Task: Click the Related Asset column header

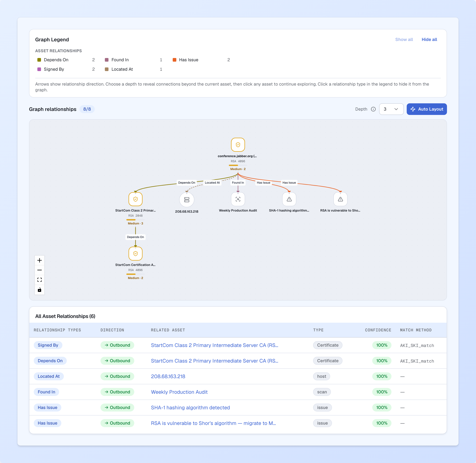Action: tap(168, 330)
